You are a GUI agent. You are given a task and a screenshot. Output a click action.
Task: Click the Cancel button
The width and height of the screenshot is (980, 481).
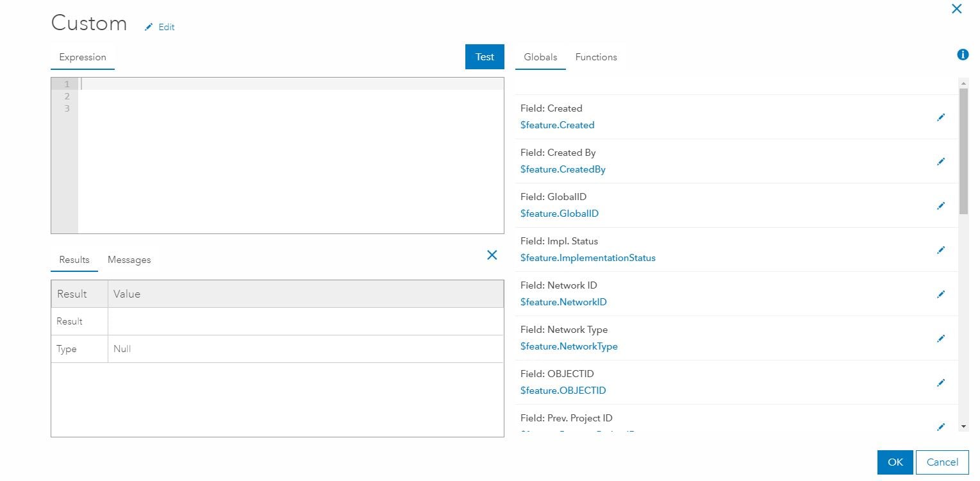click(942, 462)
